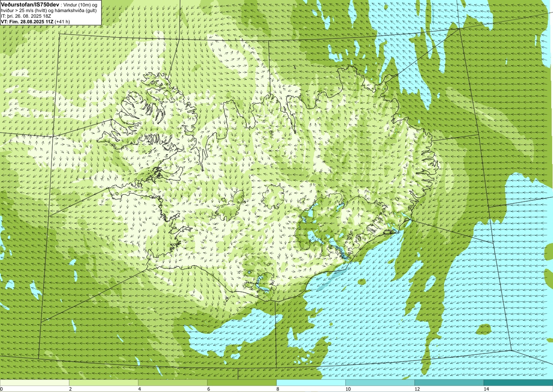The image size is (553, 392).
Task: Click the "IT: þri. 26. 08. 2025 18Z" line
Action: (26, 16)
